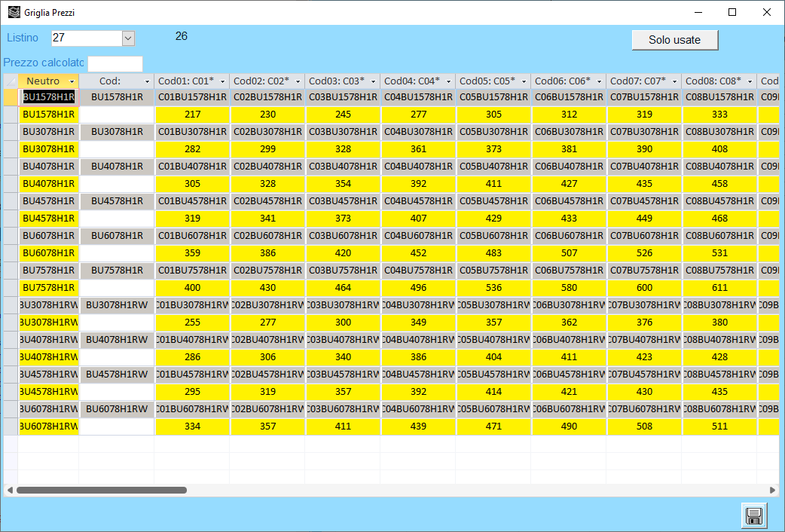Viewport: 785px width, 532px height.
Task: Click the select-all corner of the grid
Action: pos(11,81)
